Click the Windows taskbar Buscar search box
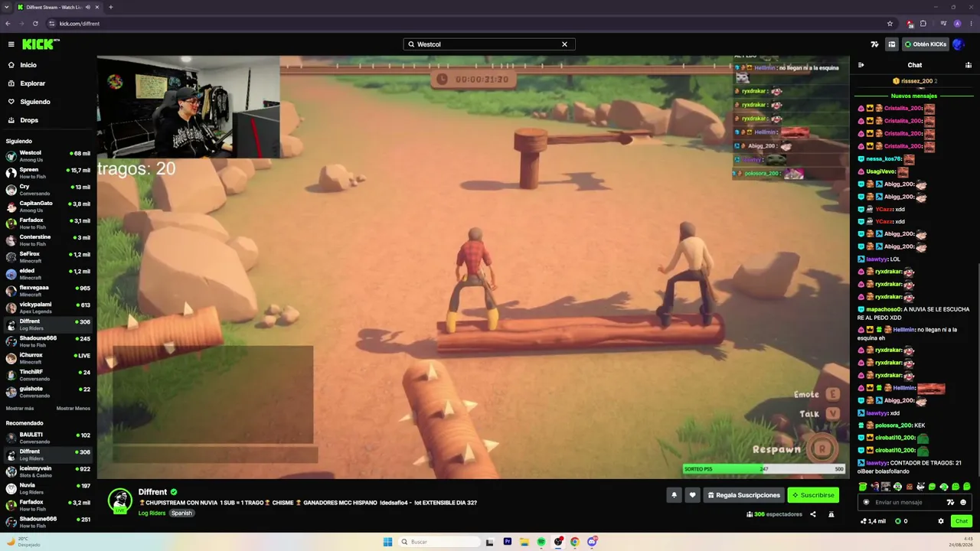This screenshot has height=551, width=980. [440, 542]
